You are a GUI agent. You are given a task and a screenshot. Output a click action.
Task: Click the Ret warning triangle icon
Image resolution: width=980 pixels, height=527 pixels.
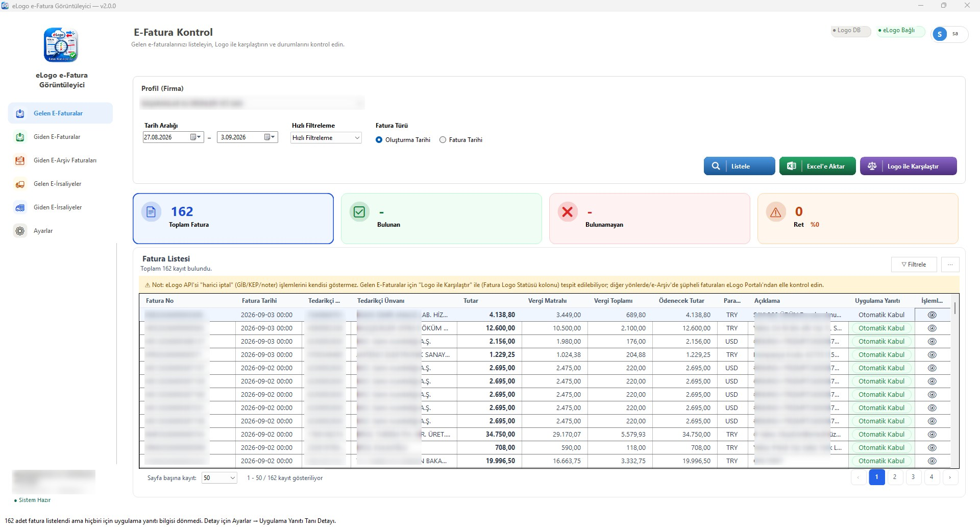(776, 212)
